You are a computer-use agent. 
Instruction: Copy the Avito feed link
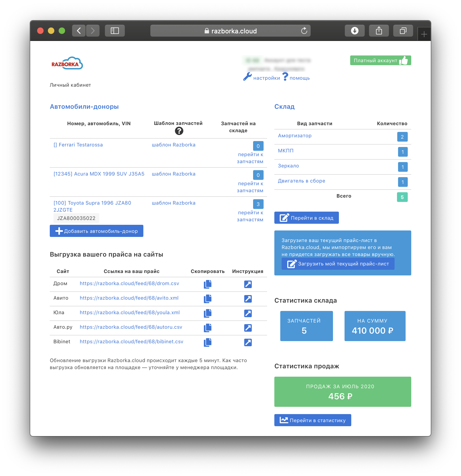tap(207, 299)
